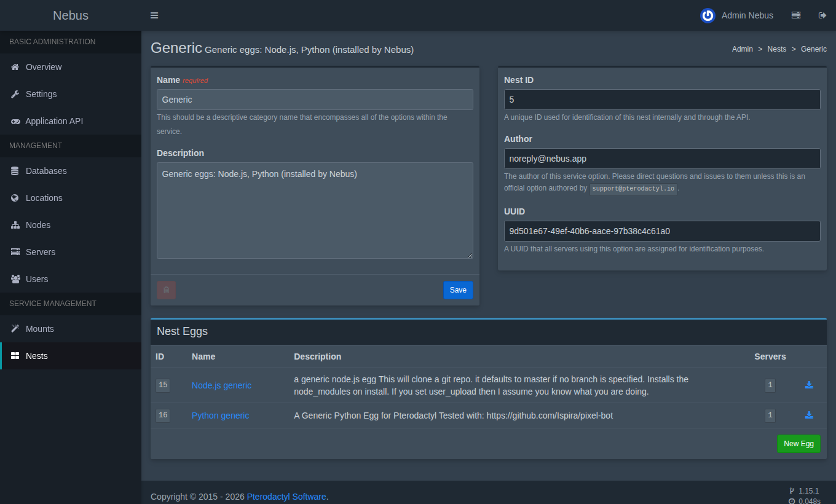836x504 pixels.
Task: Click the version number 1.15.1
Action: click(x=808, y=491)
